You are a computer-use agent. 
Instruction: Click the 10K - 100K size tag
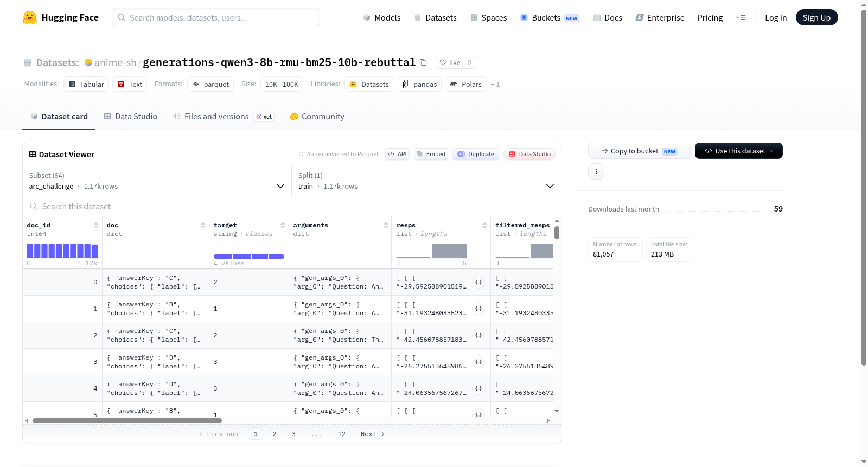(282, 84)
